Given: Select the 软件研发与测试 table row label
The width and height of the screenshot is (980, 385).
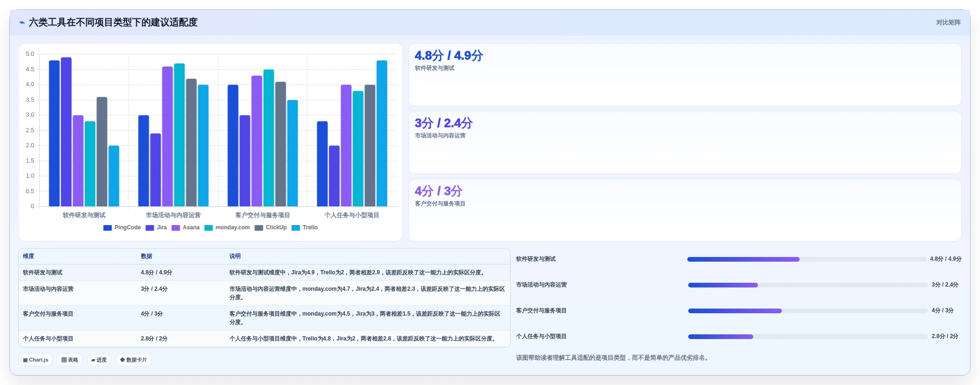Looking at the screenshot, I should pos(43,273).
